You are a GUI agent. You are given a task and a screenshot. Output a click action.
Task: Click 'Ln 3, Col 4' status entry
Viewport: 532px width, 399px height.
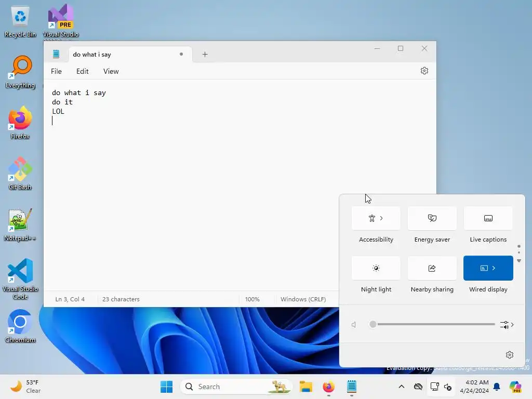point(70,299)
